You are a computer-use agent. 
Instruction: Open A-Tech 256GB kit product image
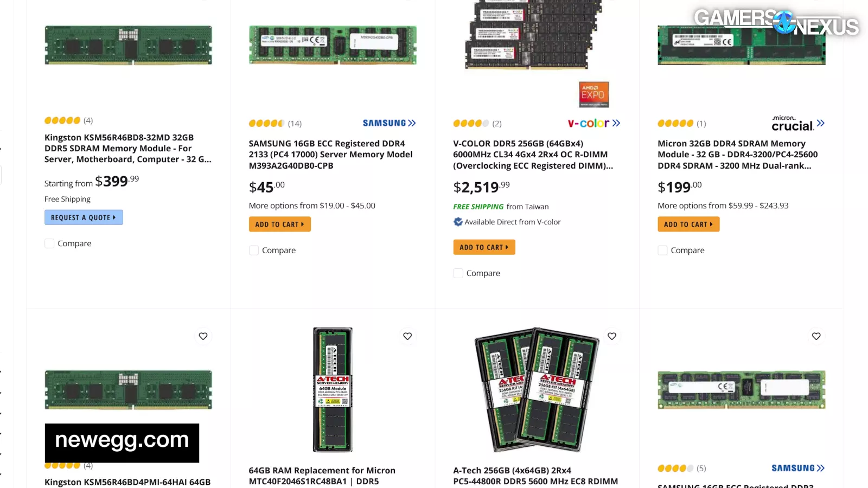tap(537, 389)
